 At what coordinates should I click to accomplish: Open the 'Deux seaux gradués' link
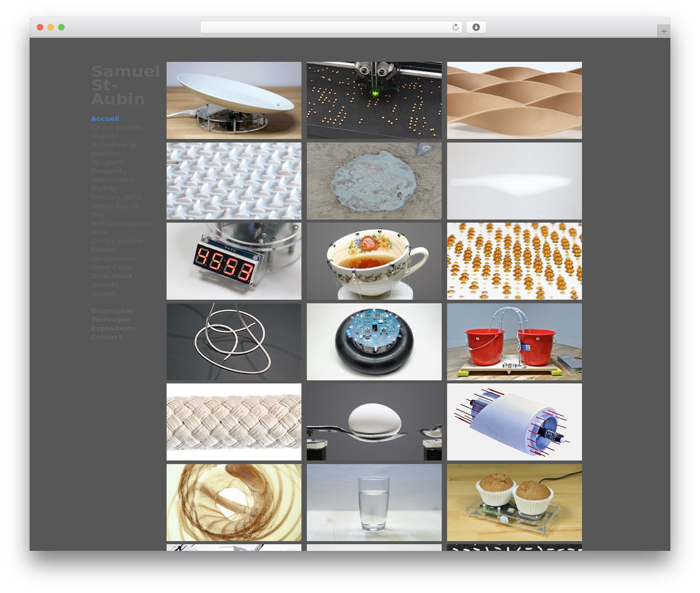click(x=112, y=280)
